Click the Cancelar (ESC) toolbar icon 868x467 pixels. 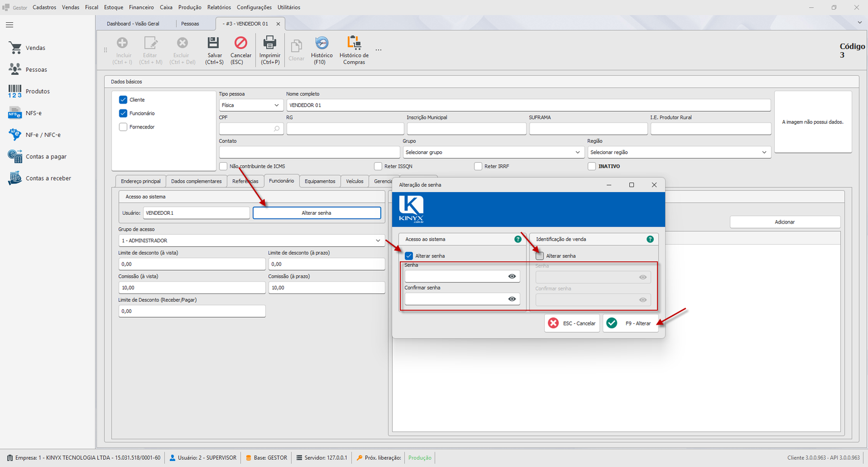point(240,43)
